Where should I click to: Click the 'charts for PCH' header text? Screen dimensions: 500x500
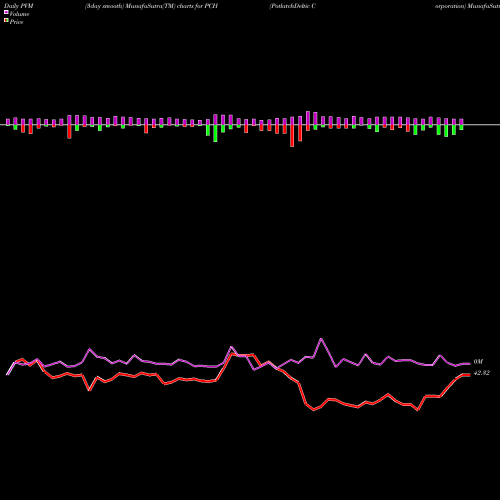tap(197, 6)
